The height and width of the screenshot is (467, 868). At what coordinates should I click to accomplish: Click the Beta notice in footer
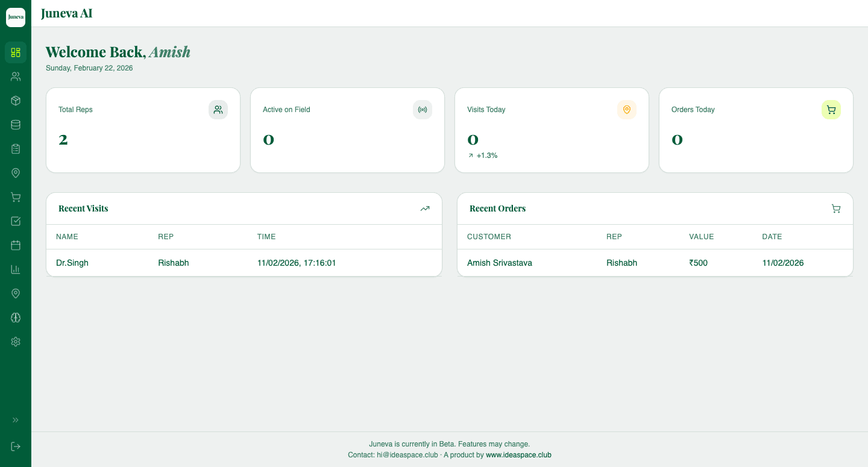pyautogui.click(x=450, y=444)
